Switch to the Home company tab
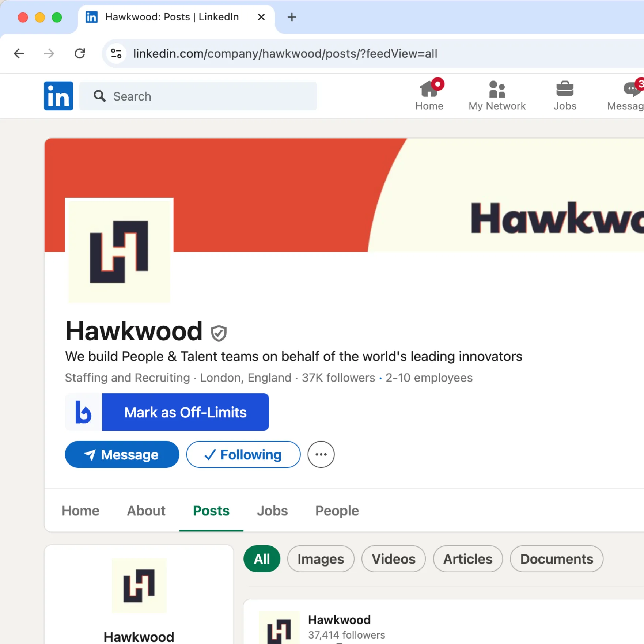This screenshot has width=644, height=644. point(80,511)
